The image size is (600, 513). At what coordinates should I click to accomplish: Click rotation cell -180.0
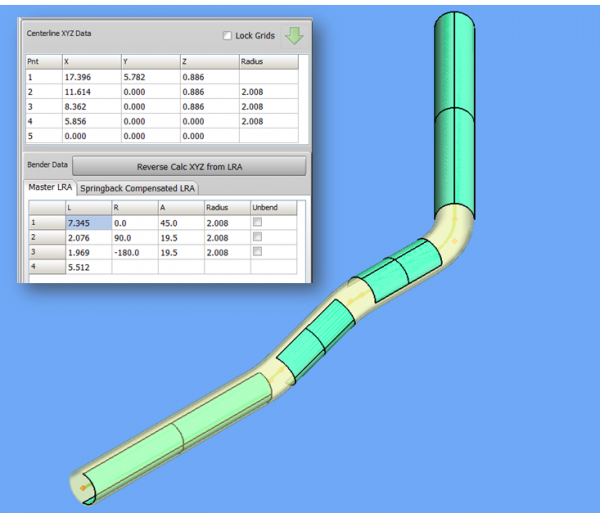(135, 252)
